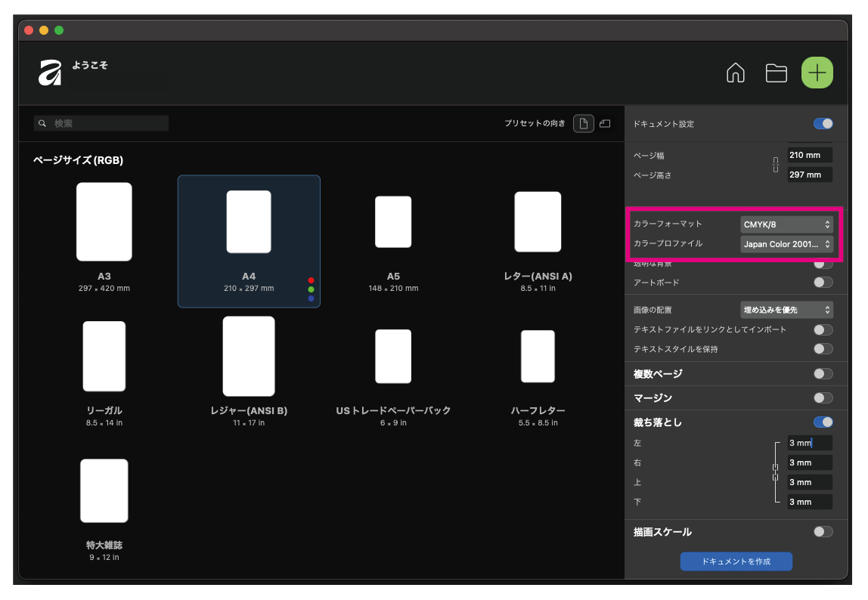
Task: Open the Japan Color 2001 profile dropdown
Action: pos(786,244)
